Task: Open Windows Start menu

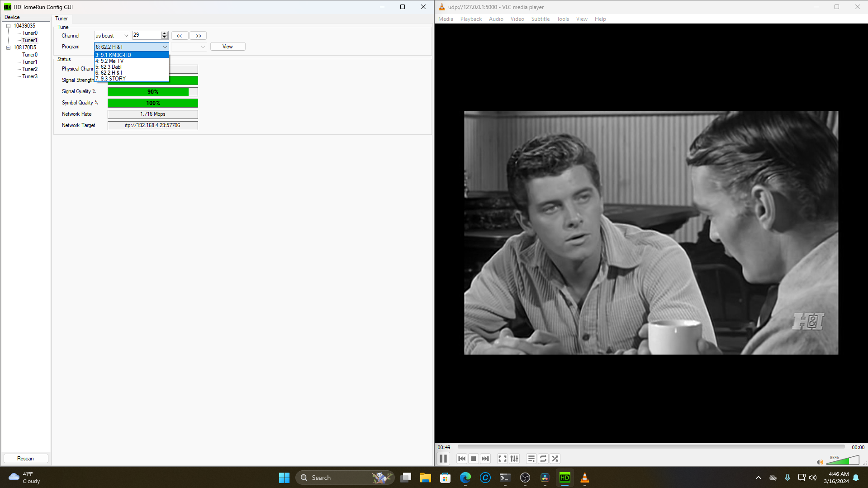Action: (x=284, y=478)
